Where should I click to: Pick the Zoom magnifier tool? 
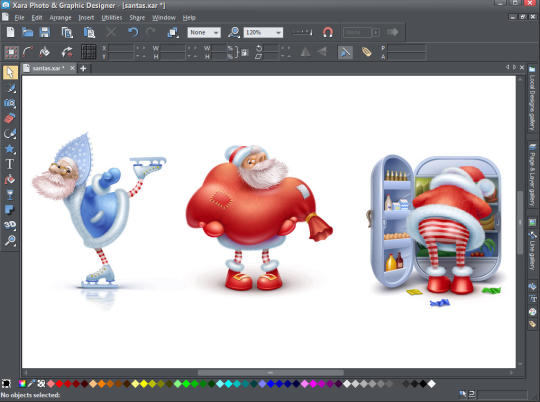tap(10, 240)
